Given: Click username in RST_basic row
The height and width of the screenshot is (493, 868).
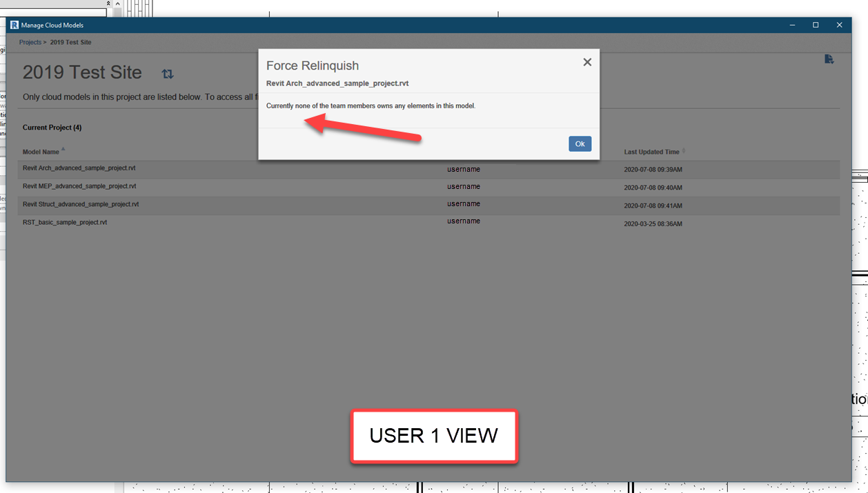Looking at the screenshot, I should click(x=464, y=221).
